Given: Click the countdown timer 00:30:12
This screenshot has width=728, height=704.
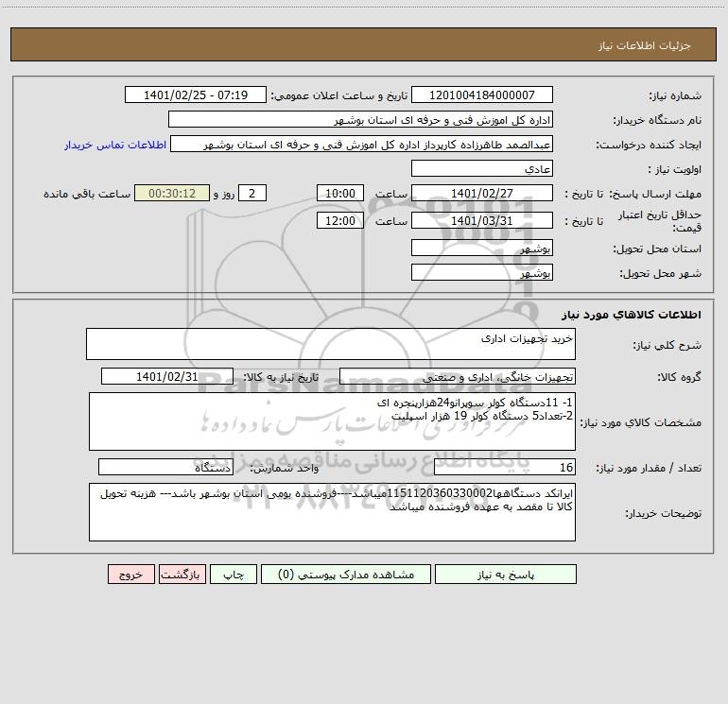Looking at the screenshot, I should coord(172,193).
